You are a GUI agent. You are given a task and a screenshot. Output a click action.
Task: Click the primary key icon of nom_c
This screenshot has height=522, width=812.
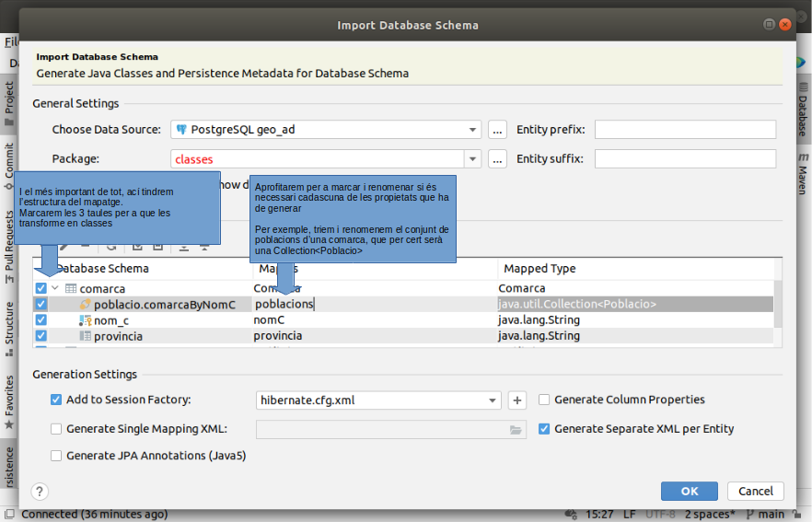(85, 320)
